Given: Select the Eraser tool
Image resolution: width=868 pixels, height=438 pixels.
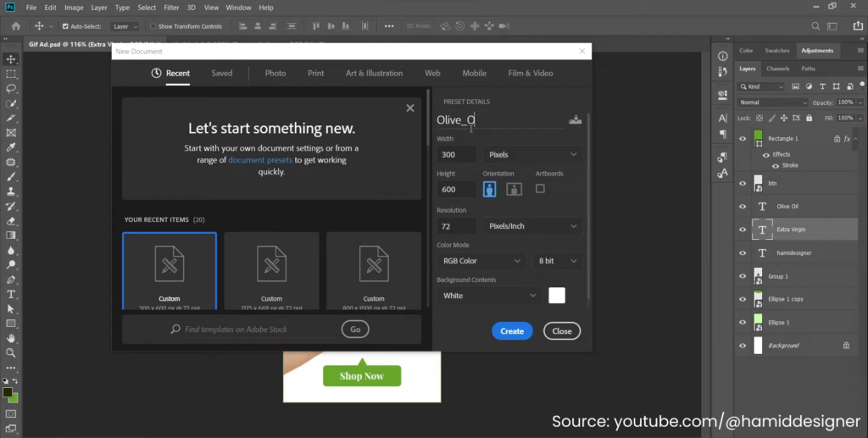Looking at the screenshot, I should [10, 220].
